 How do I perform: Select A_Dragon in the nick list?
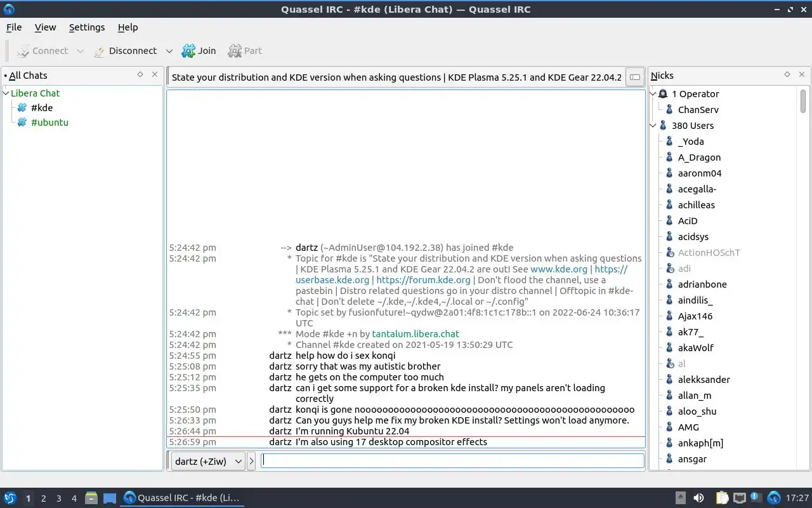point(699,157)
